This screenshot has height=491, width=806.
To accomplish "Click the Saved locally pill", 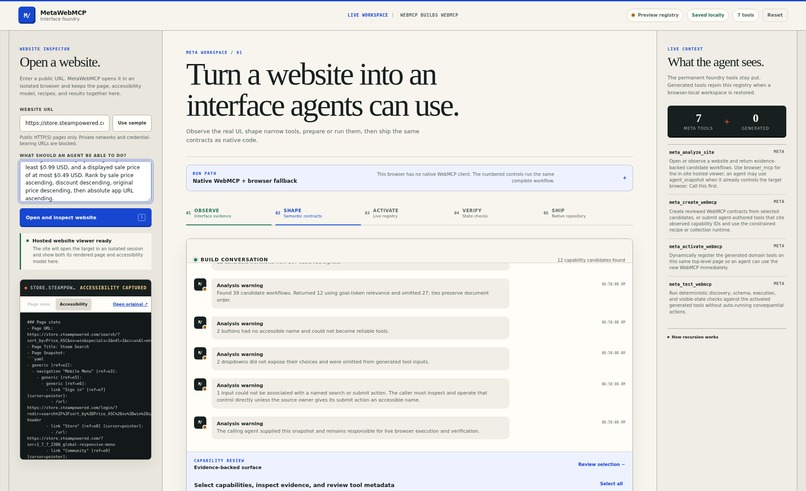I will tap(708, 15).
